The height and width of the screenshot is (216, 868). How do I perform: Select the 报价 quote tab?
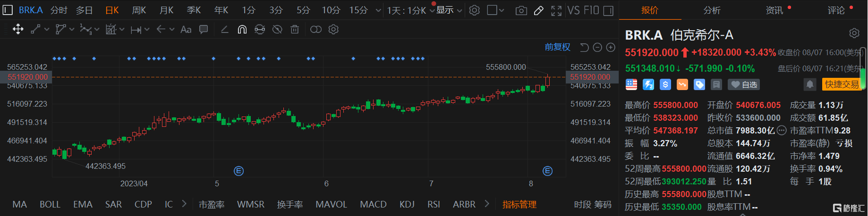tap(650, 10)
